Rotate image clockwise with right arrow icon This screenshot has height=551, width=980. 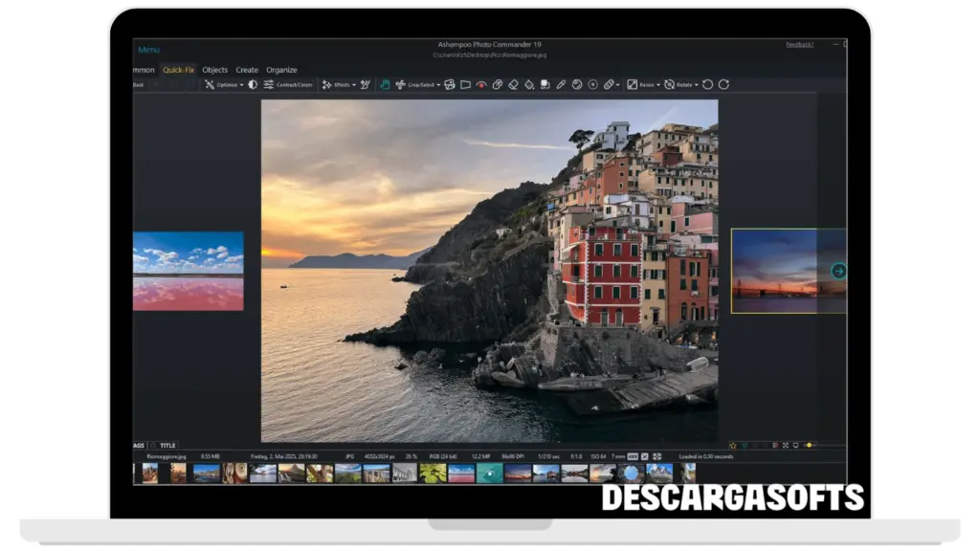tap(724, 84)
